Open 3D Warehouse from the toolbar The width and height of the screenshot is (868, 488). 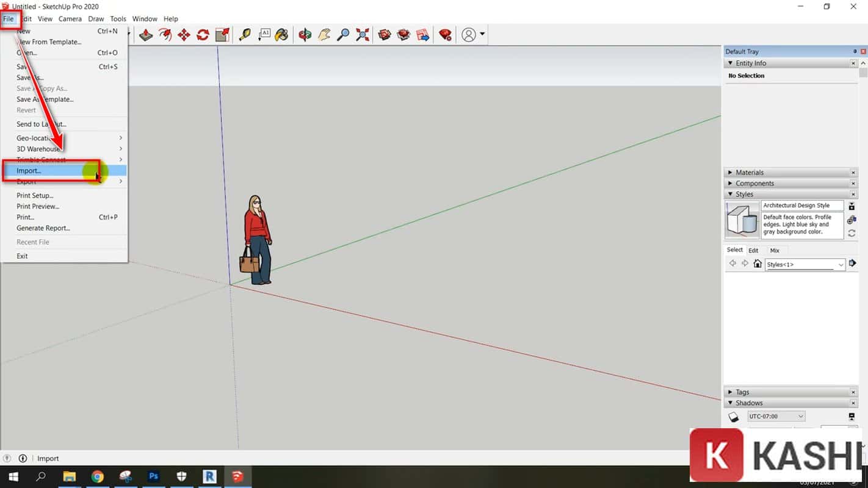(x=385, y=35)
